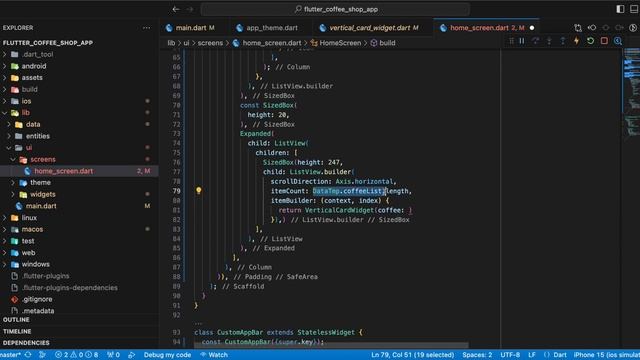Viewport: 640px width, 360px height.
Task: Navigate back with the left arrow
Action: pyautogui.click(x=176, y=9)
